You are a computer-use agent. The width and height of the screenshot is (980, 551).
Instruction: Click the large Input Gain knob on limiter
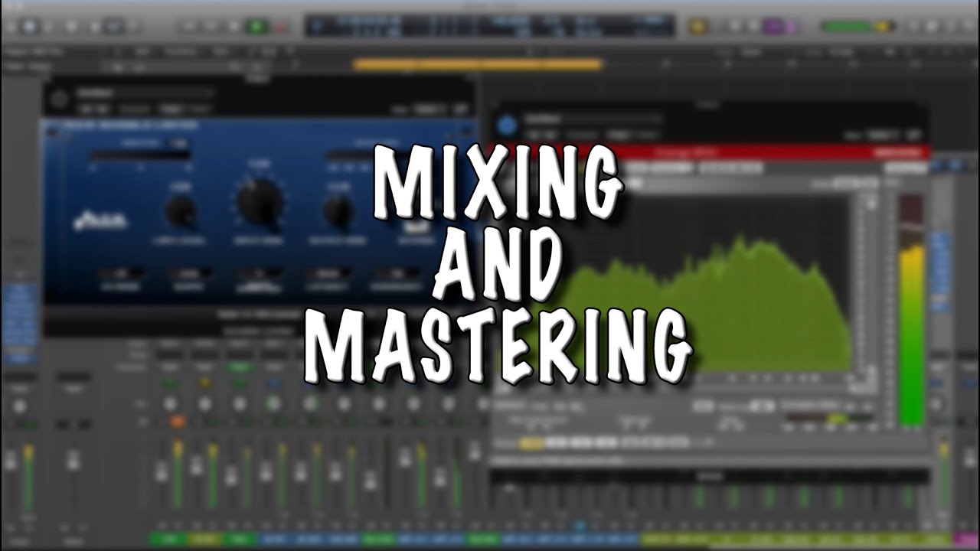coord(260,201)
